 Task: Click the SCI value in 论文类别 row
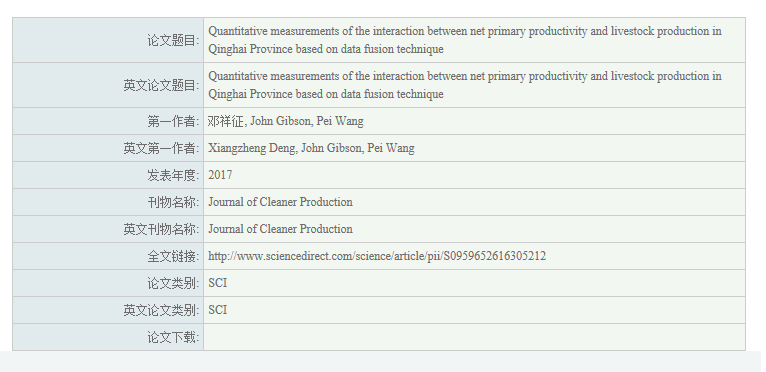coord(217,283)
